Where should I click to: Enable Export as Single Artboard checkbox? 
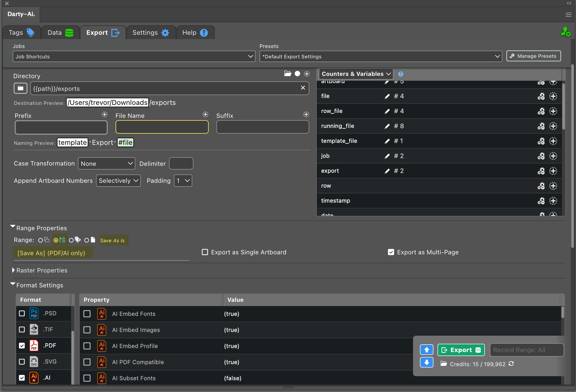(205, 252)
